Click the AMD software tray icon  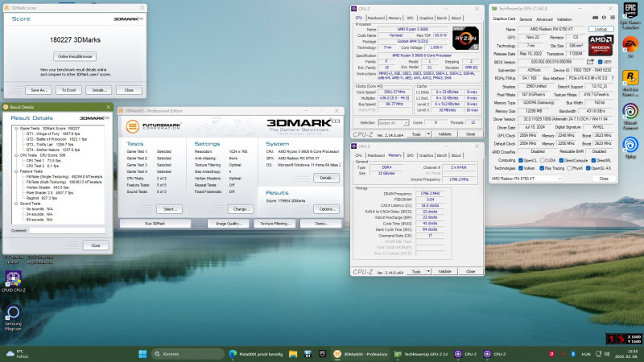(x=552, y=354)
